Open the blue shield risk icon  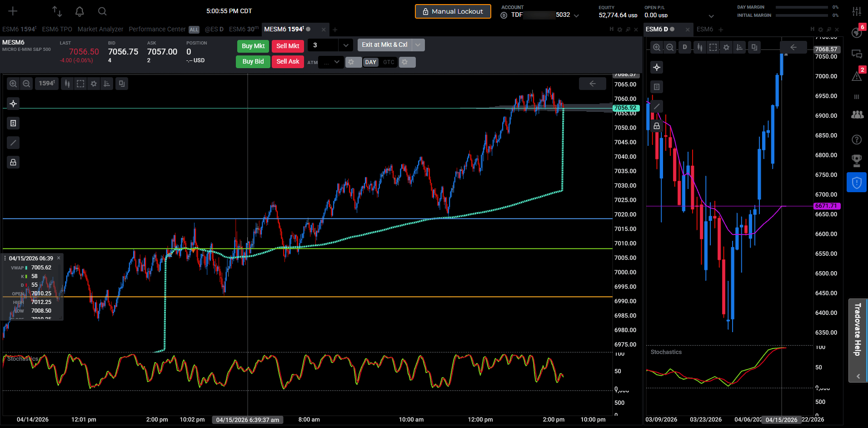857,183
